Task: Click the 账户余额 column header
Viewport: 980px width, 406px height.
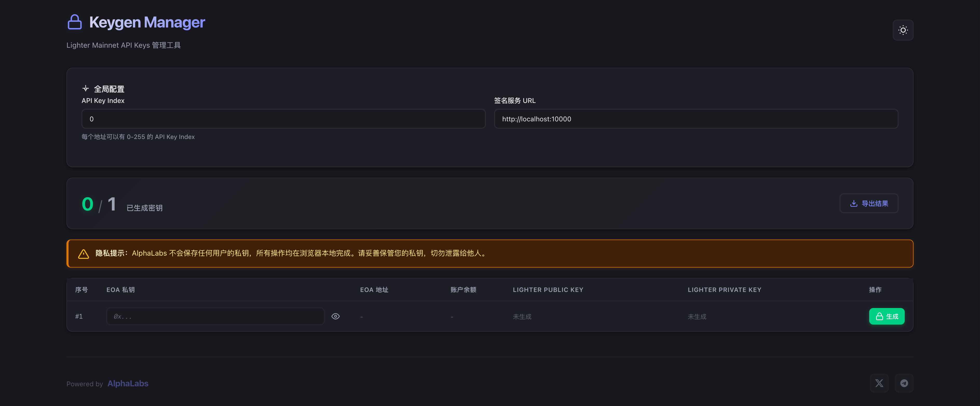Action: point(463,290)
